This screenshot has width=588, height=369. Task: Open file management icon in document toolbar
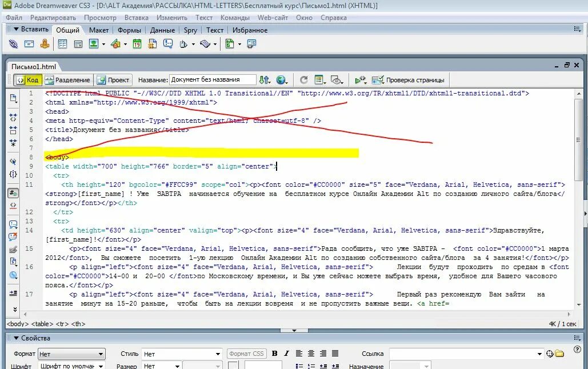(x=265, y=80)
